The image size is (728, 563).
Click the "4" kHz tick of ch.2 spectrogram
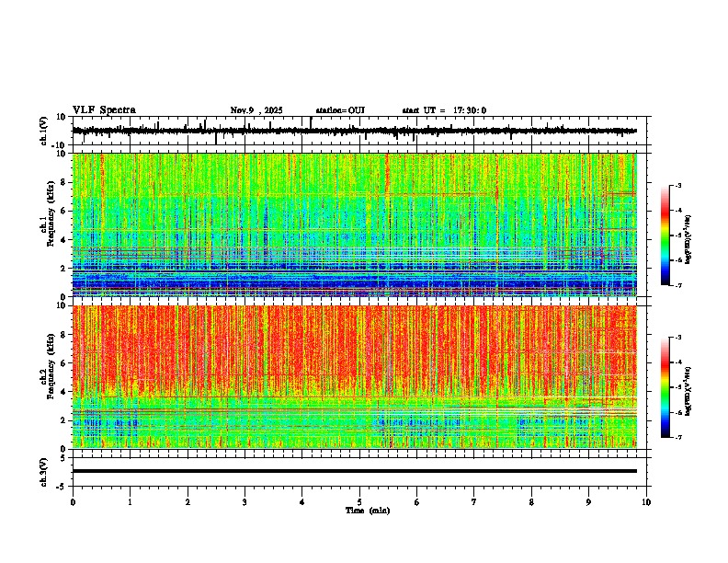coord(64,392)
